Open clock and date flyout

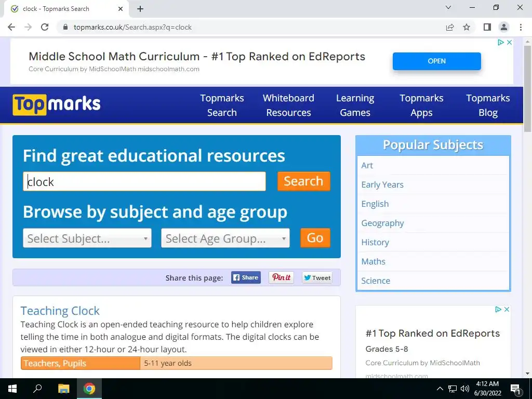[487, 389]
